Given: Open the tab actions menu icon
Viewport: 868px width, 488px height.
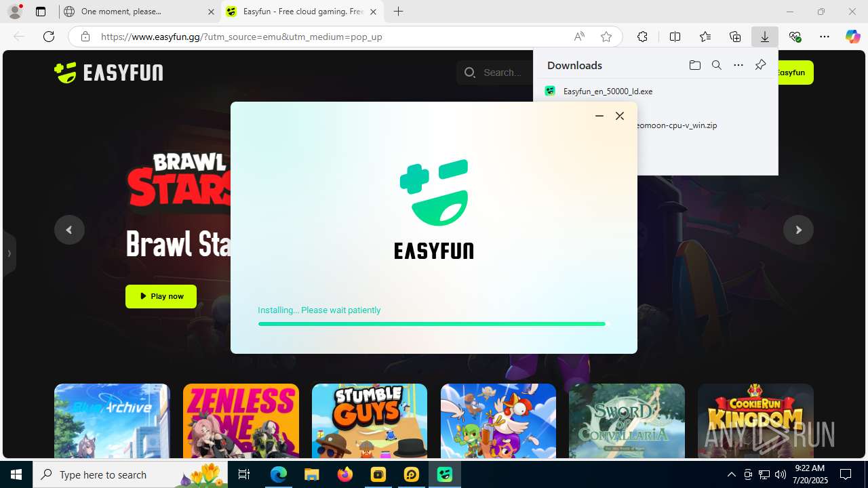Looking at the screenshot, I should pyautogui.click(x=41, y=12).
